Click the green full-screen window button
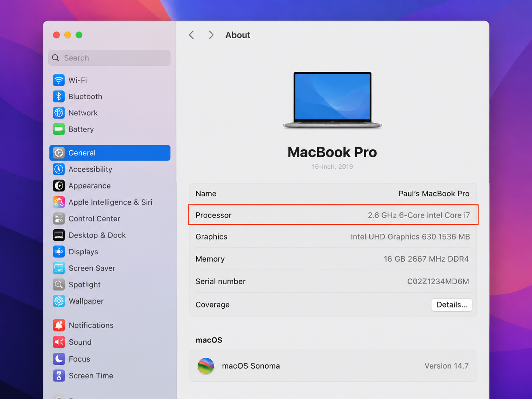The image size is (532, 399). [79, 35]
